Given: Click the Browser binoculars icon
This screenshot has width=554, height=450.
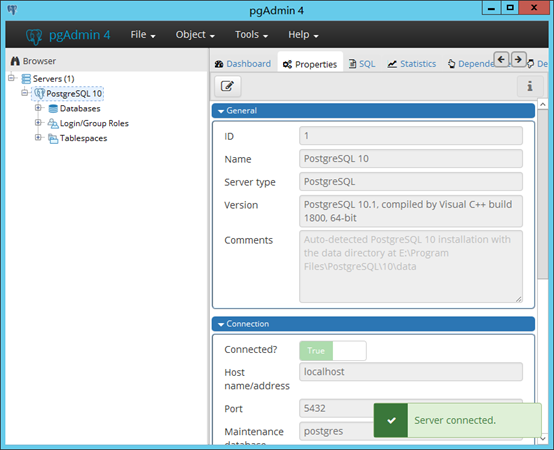Looking at the screenshot, I should click(x=15, y=61).
